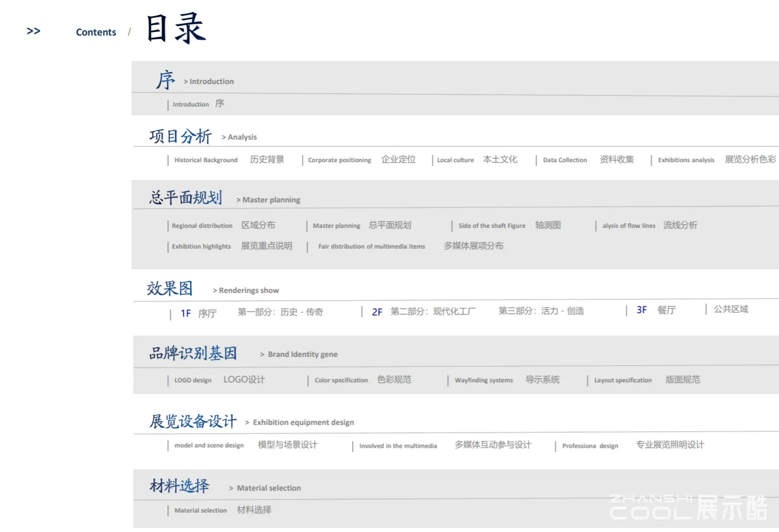Viewport: 779px width, 532px height.
Task: Select the 'model and scene design' label
Action: tap(209, 446)
